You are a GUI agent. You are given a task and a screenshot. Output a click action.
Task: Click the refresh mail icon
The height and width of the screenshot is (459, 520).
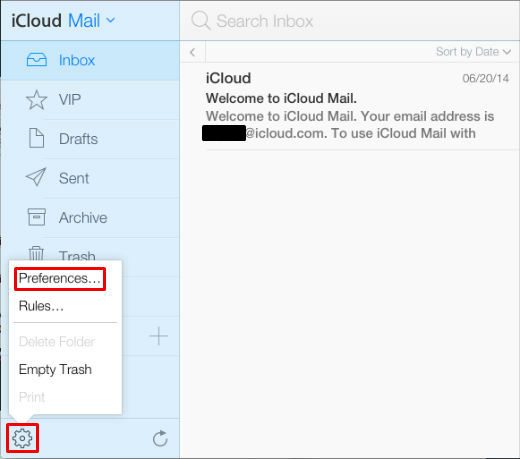160,438
